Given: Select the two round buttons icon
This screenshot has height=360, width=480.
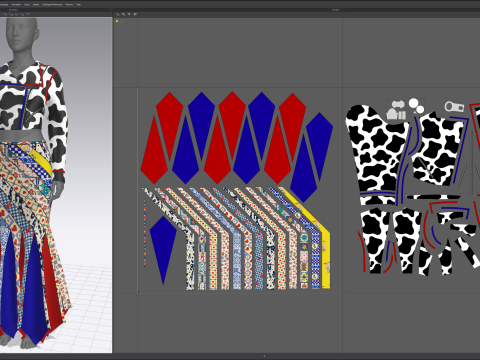Looking at the screenshot, I should pyautogui.click(x=416, y=105).
